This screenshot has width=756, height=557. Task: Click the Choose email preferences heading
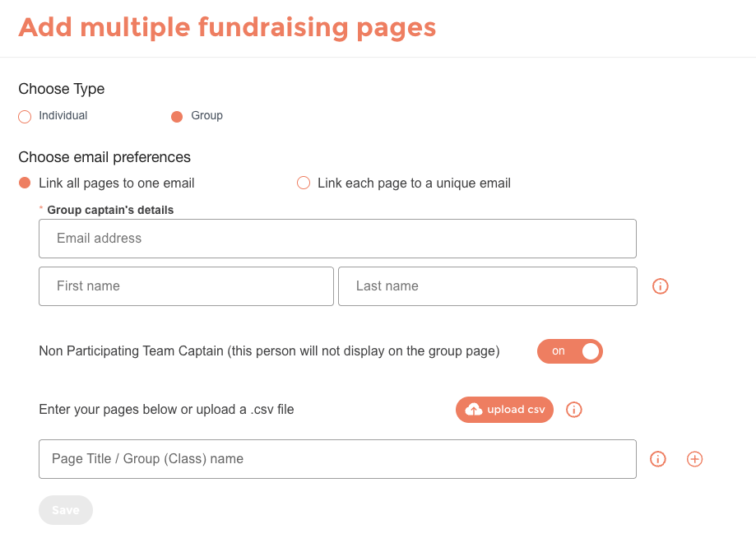pos(104,157)
